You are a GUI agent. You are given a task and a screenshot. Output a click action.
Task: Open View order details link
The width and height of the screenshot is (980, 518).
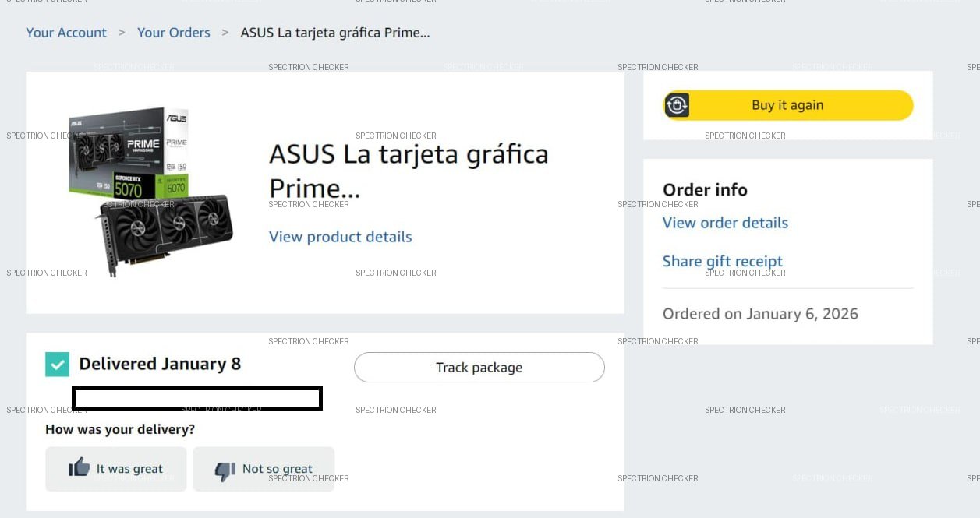point(725,223)
